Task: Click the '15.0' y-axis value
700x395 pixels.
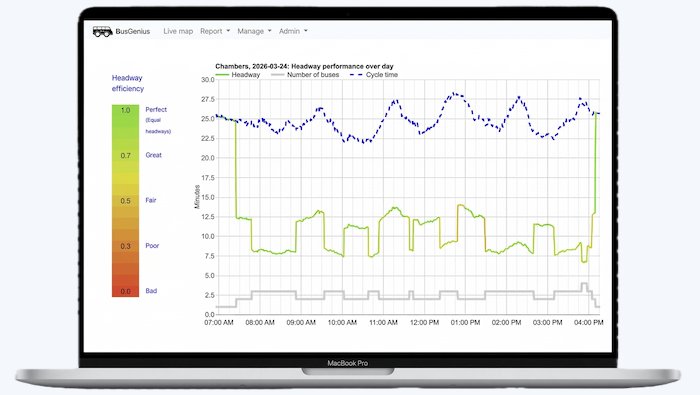Action: (x=208, y=197)
